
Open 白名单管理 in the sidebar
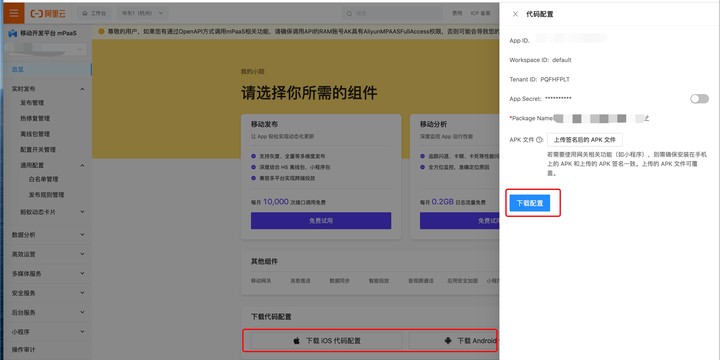pos(44,179)
